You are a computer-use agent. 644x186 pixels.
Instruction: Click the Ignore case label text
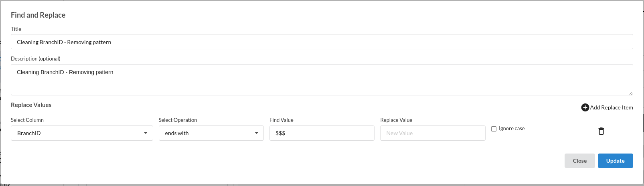pyautogui.click(x=512, y=129)
